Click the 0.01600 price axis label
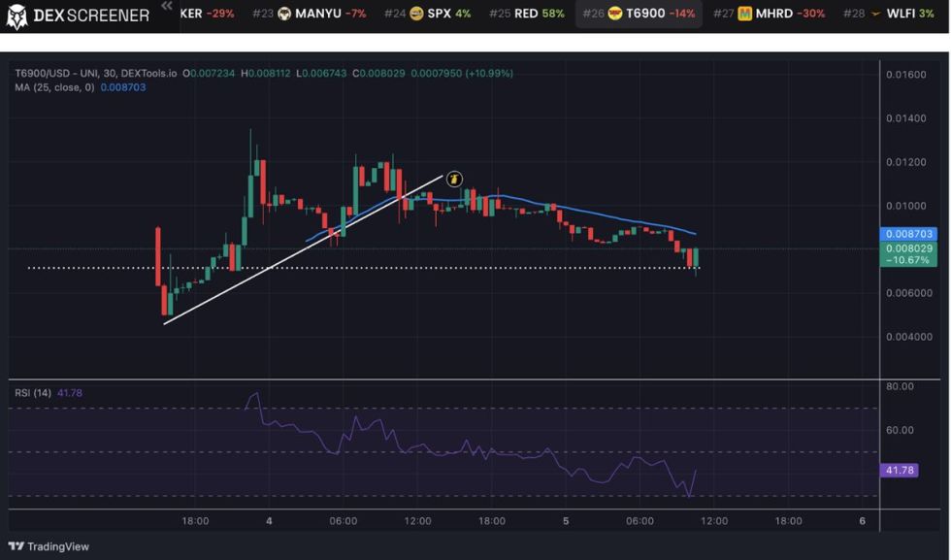Image resolution: width=951 pixels, height=560 pixels. [906, 75]
